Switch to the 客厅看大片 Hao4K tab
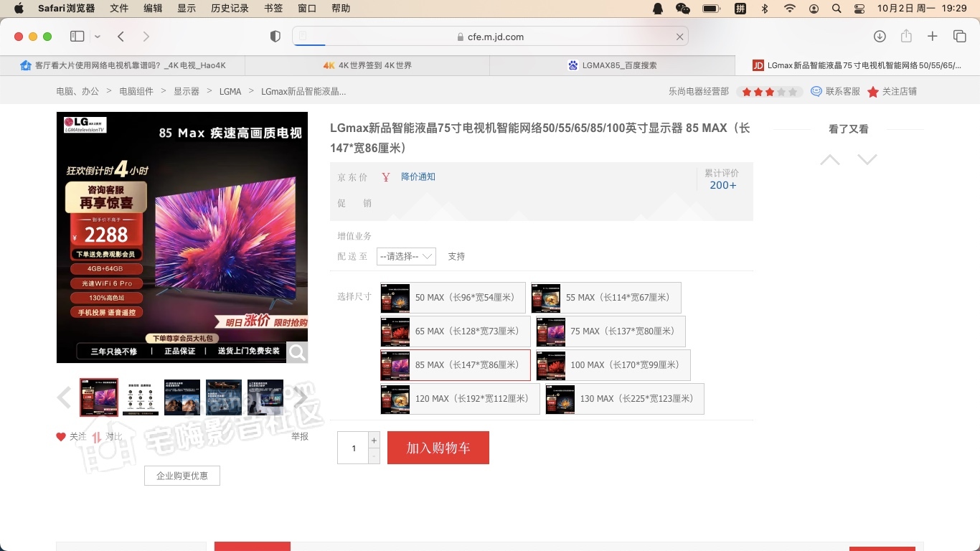Screen dimensions: 980x551 123,65
